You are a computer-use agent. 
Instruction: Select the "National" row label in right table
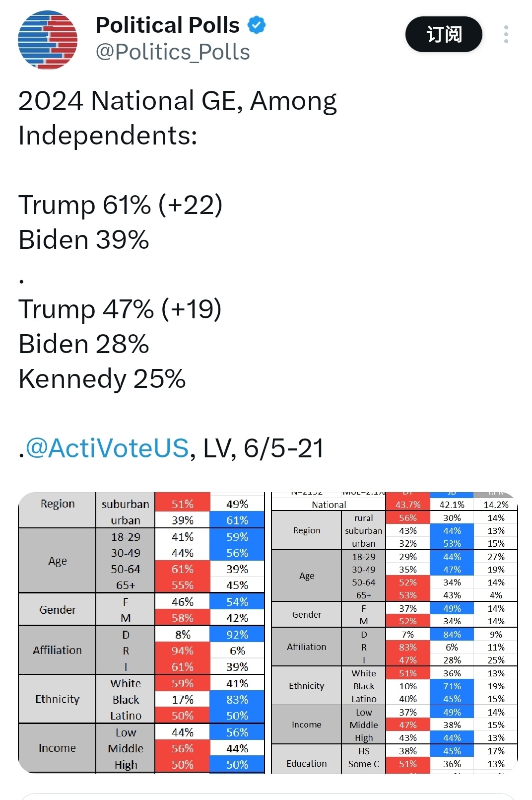coord(329,505)
